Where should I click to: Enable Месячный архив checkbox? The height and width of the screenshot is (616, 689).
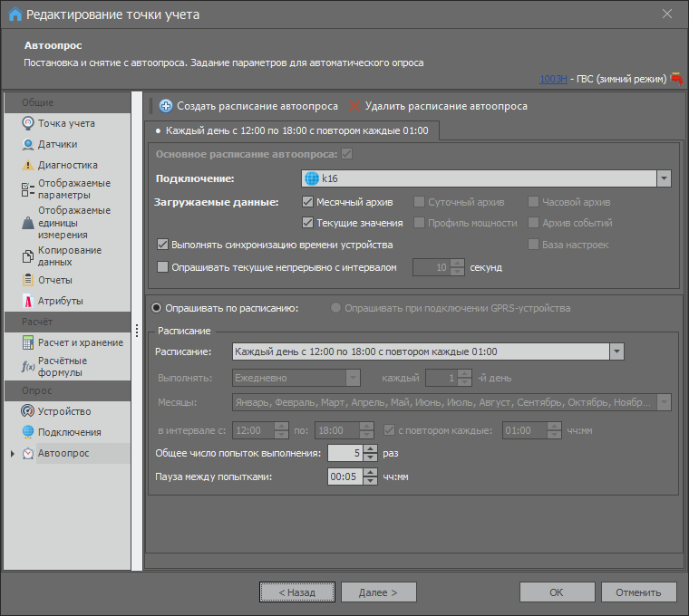coord(307,202)
